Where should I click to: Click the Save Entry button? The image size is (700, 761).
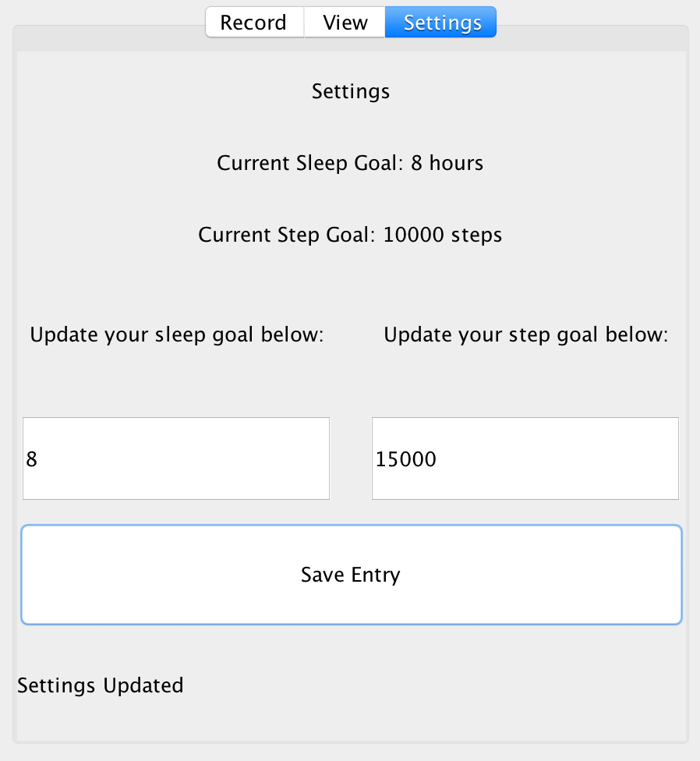pyautogui.click(x=352, y=575)
